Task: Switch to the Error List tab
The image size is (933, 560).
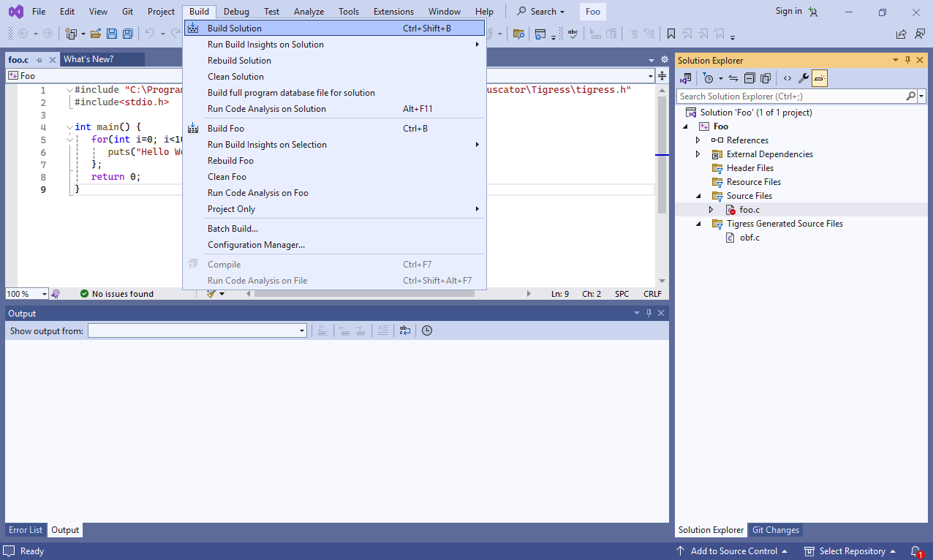Action: pyautogui.click(x=26, y=530)
